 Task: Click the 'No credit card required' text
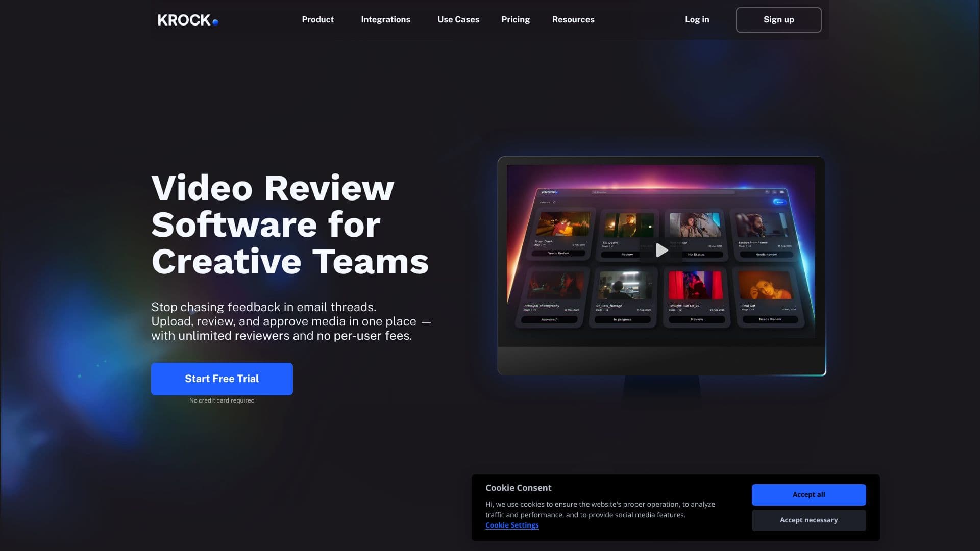(x=222, y=400)
